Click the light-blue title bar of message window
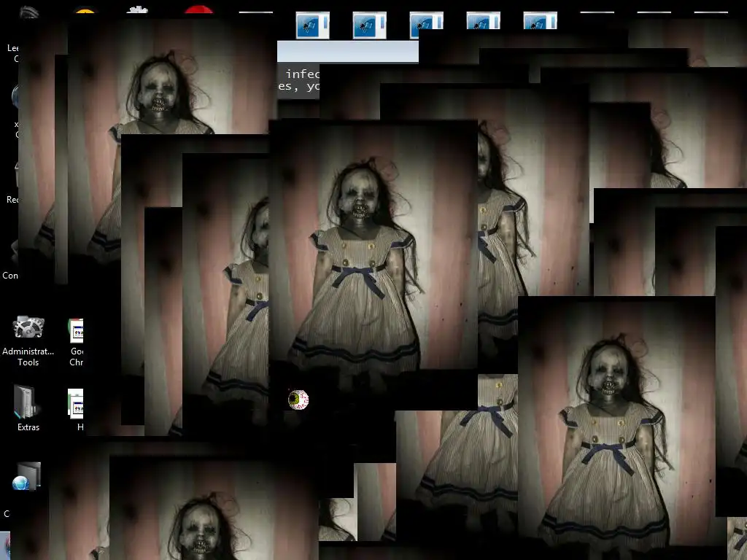The height and width of the screenshot is (560, 747). pyautogui.click(x=348, y=52)
